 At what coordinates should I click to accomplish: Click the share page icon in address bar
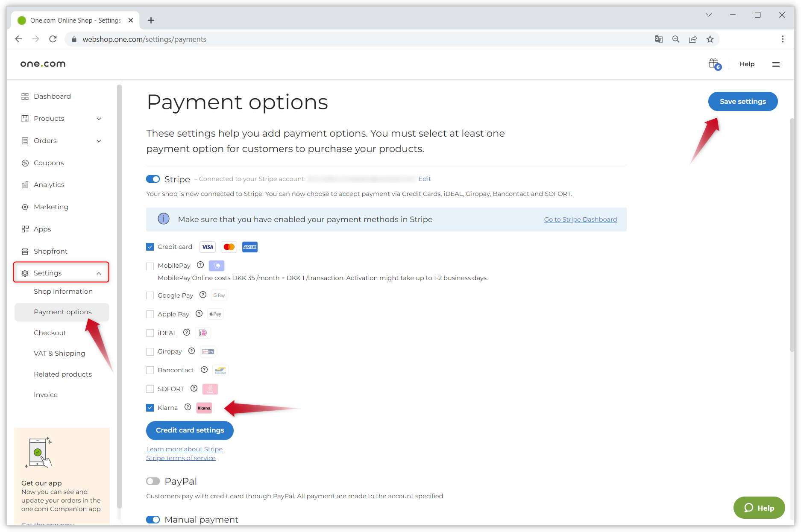click(x=693, y=39)
